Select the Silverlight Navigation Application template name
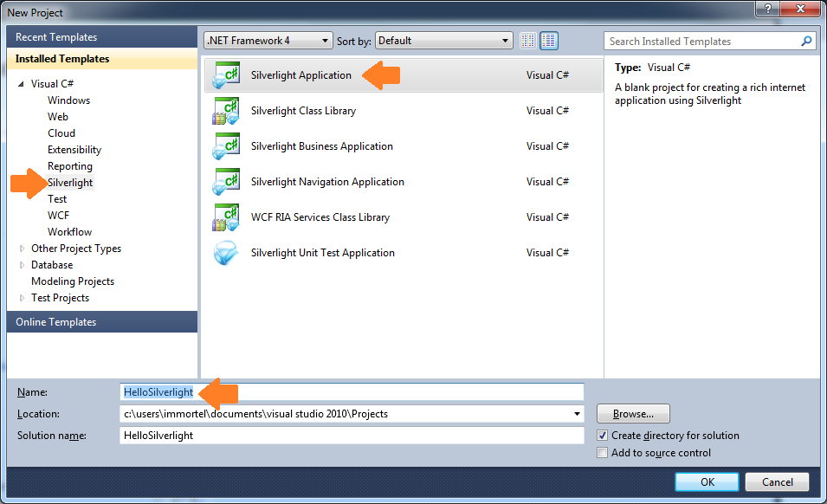The width and height of the screenshot is (827, 504). pos(327,181)
